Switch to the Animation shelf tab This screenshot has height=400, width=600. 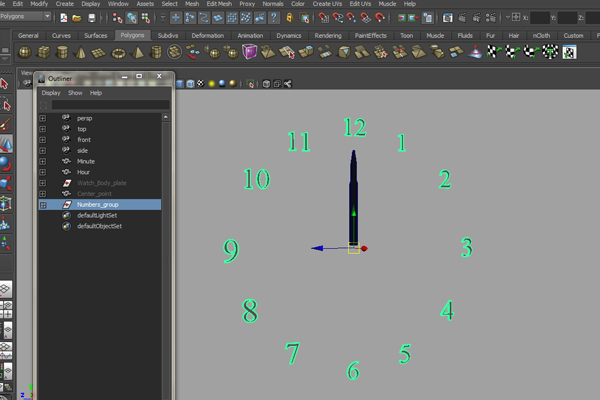click(250, 36)
